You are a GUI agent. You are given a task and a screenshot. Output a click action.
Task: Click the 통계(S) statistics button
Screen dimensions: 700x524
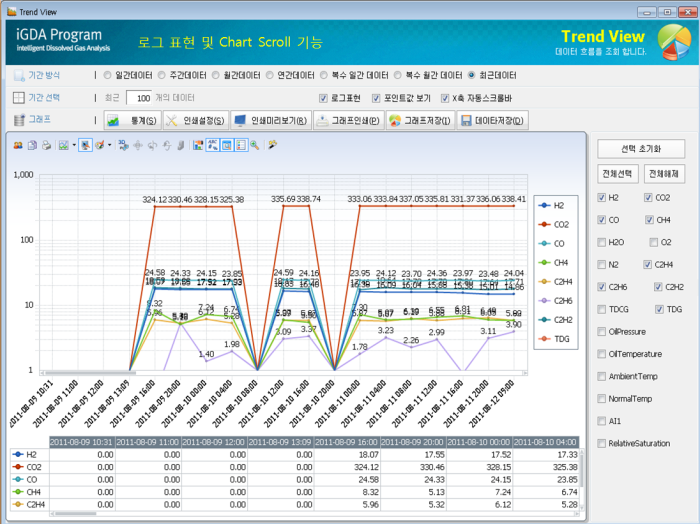(x=133, y=121)
